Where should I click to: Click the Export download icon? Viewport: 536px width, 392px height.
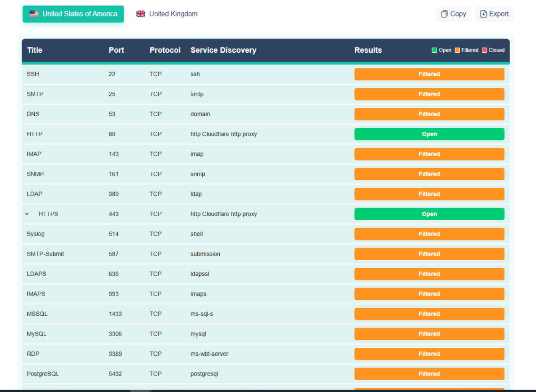483,14
